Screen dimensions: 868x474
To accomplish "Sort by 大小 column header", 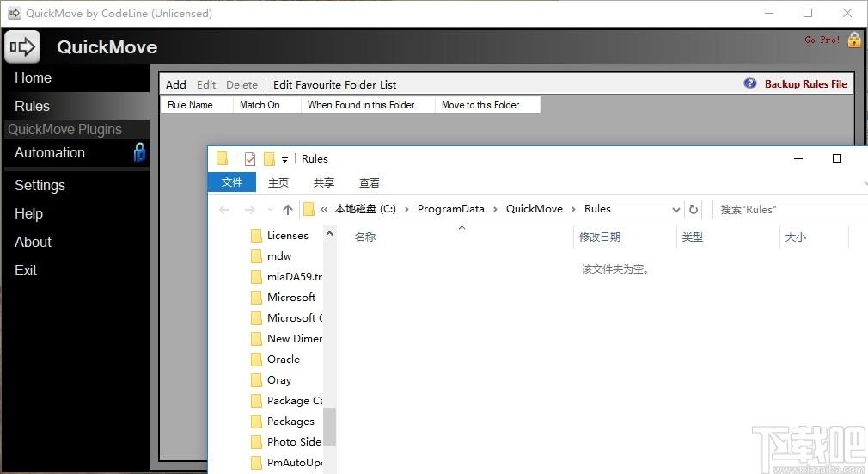I will coord(796,237).
